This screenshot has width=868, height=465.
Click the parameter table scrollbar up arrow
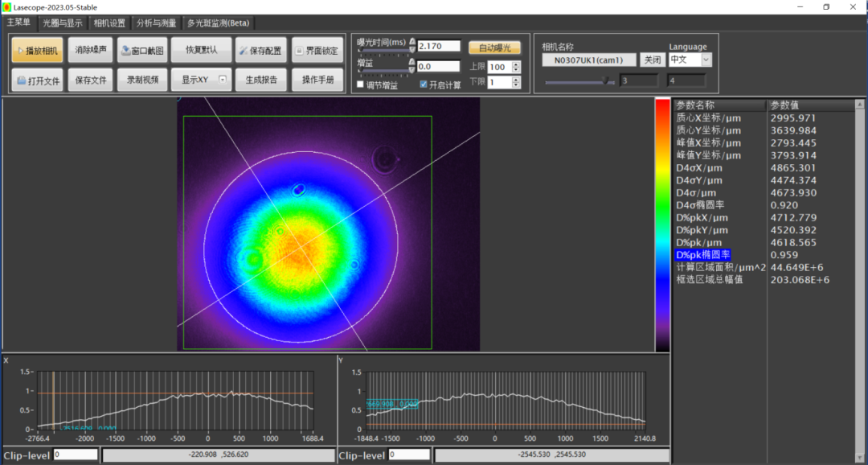(x=860, y=104)
